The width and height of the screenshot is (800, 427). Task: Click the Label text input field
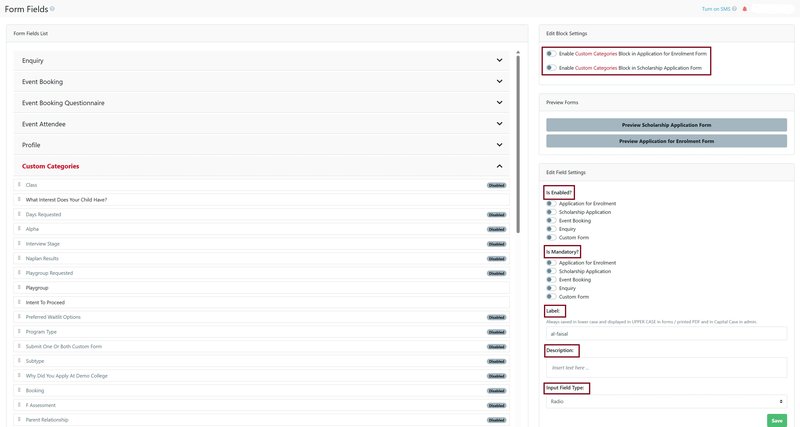pos(666,334)
